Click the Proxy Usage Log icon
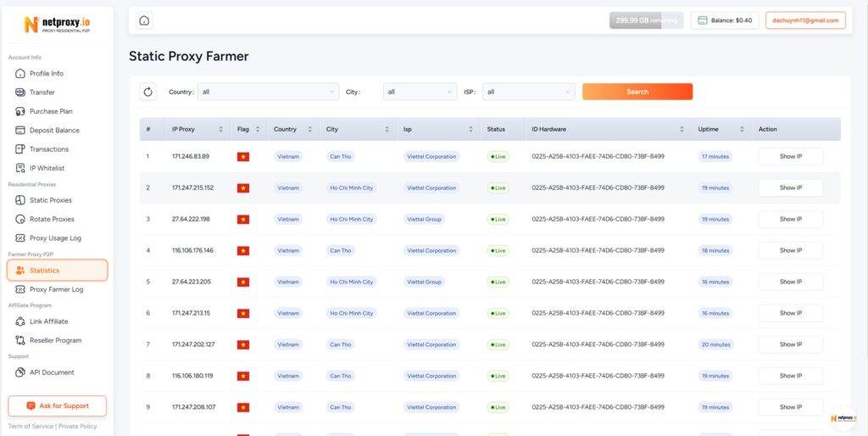 20,238
